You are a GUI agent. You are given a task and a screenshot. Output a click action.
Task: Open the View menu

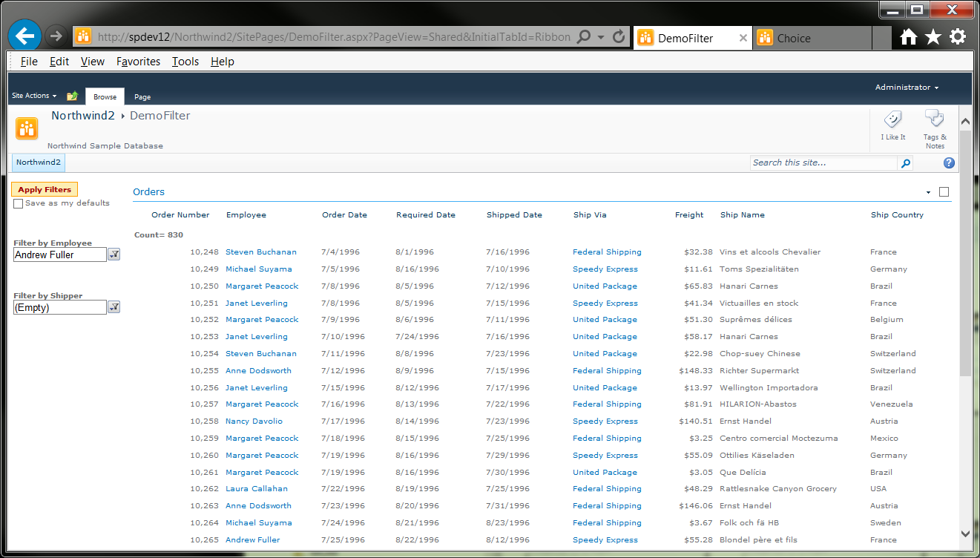click(93, 62)
